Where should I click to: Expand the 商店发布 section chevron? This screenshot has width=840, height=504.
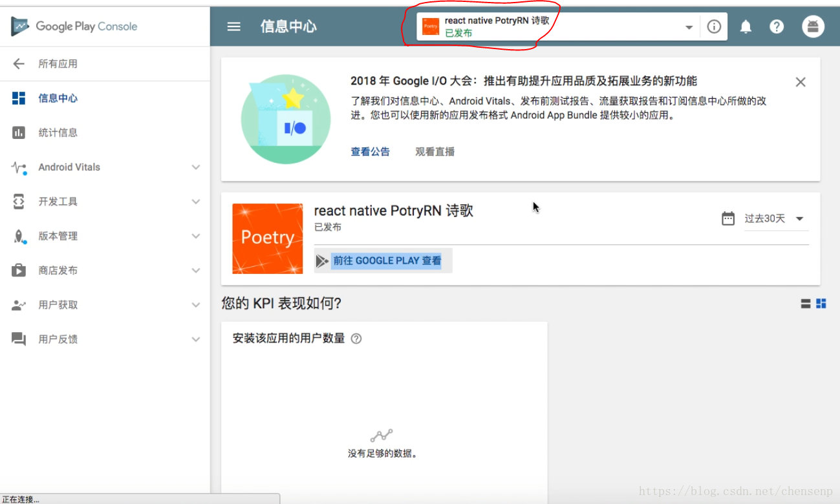pyautogui.click(x=196, y=271)
